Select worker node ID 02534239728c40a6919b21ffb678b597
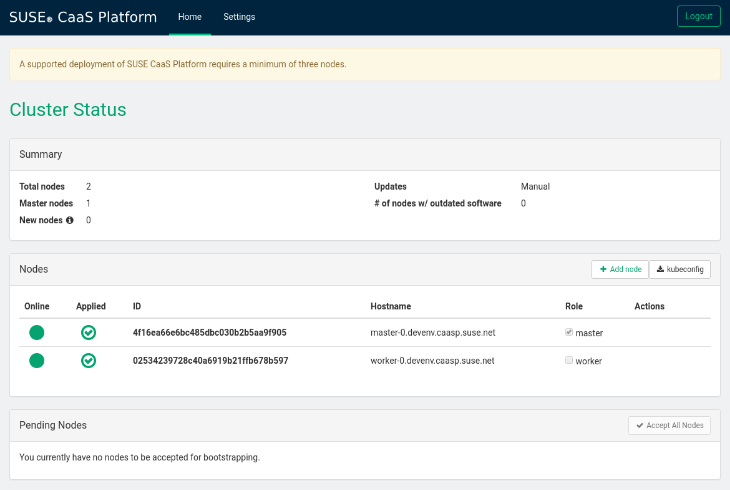Image resolution: width=730 pixels, height=490 pixels. [x=210, y=361]
